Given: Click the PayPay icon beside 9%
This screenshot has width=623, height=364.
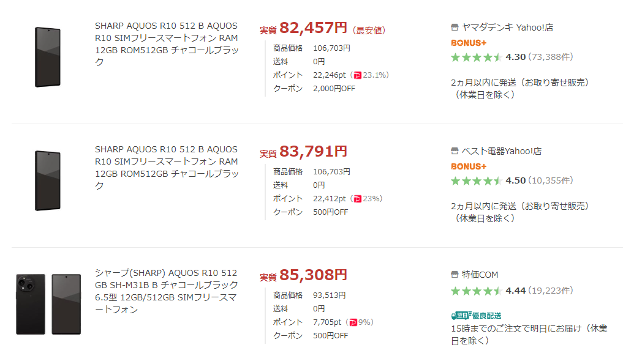Looking at the screenshot, I should click(352, 322).
